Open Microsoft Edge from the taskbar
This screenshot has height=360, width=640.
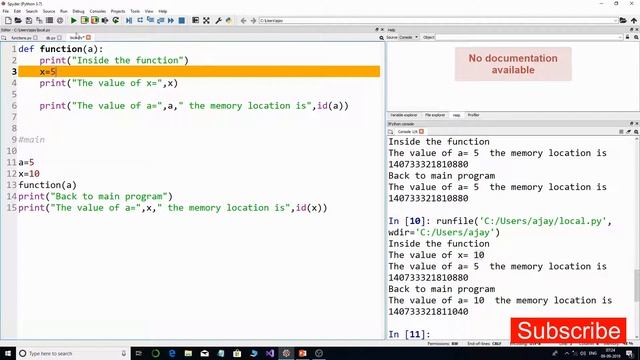[x=172, y=353]
